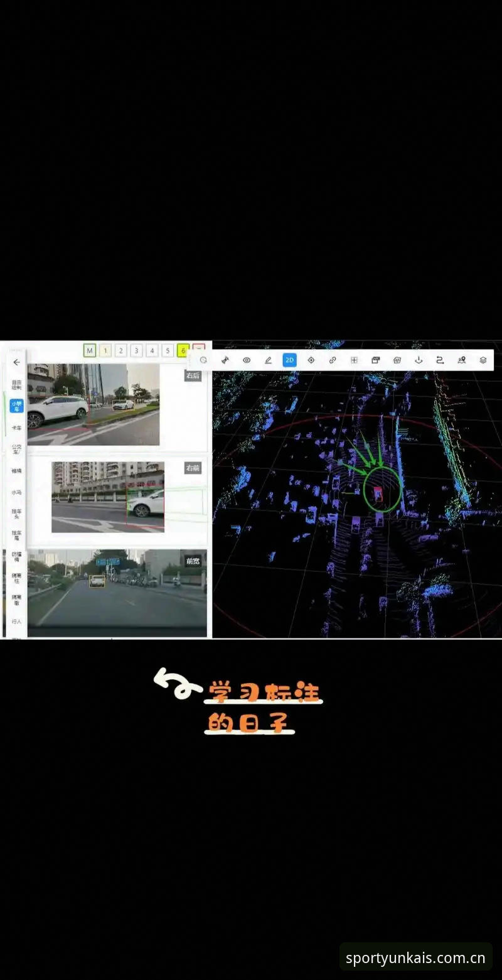Open the 右前 front-right camera image
Image resolution: width=502 pixels, height=980 pixels.
click(x=108, y=497)
